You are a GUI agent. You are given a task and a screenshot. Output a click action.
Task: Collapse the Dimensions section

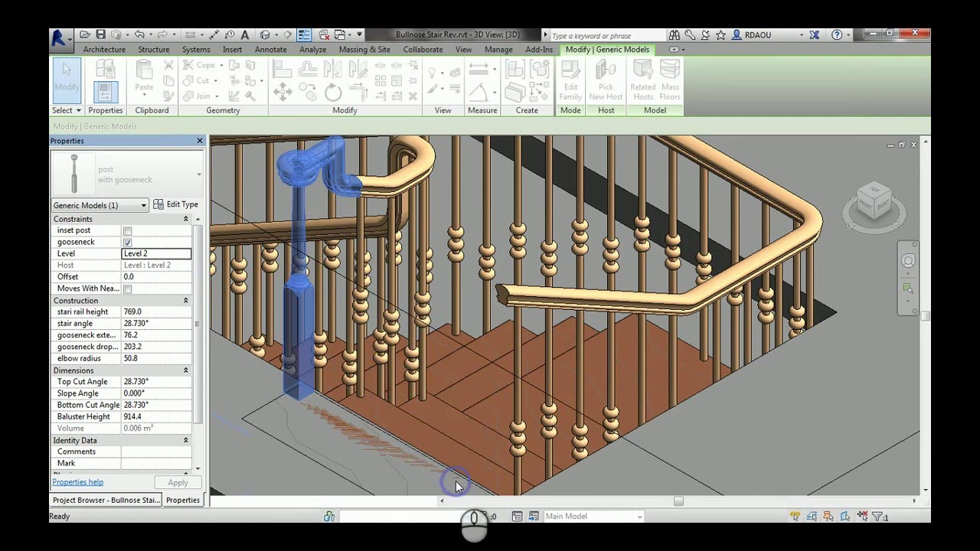click(185, 370)
